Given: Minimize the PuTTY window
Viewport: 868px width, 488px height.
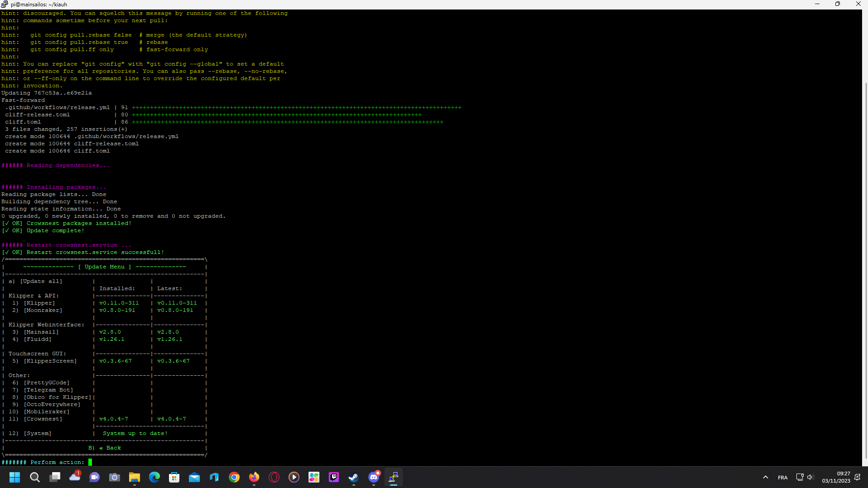Looking at the screenshot, I should coord(817,4).
